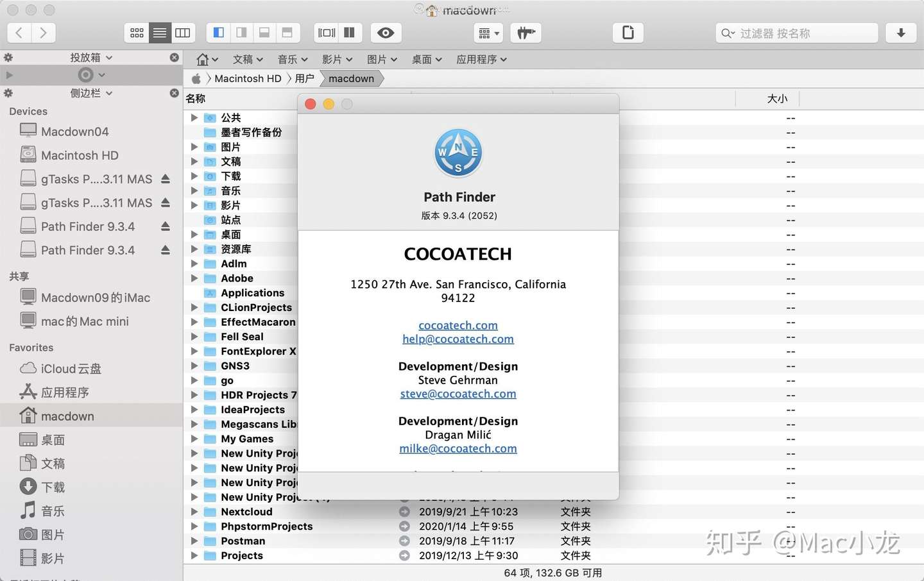Click the tools (Swiss knife) toolbar icon
The height and width of the screenshot is (581, 924).
tap(526, 33)
